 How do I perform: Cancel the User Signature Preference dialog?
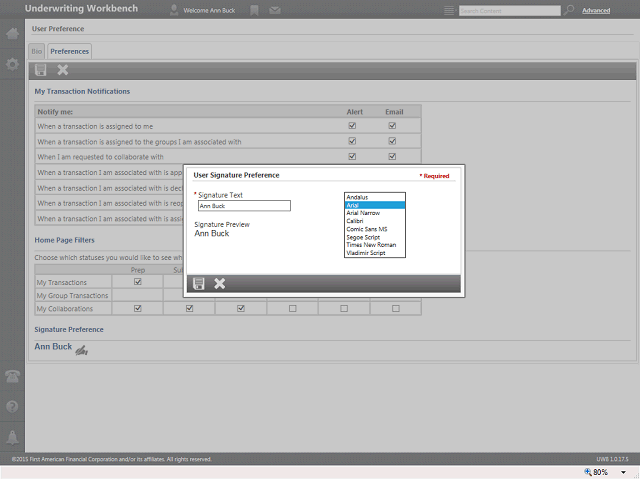pos(220,284)
